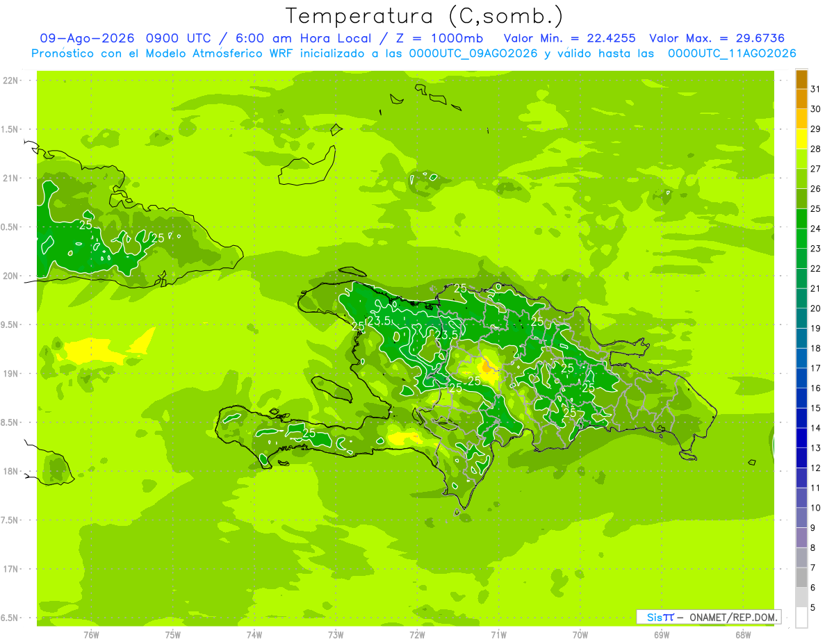Click the colorbar scale value '27'
834x644 pixels.
pos(816,169)
